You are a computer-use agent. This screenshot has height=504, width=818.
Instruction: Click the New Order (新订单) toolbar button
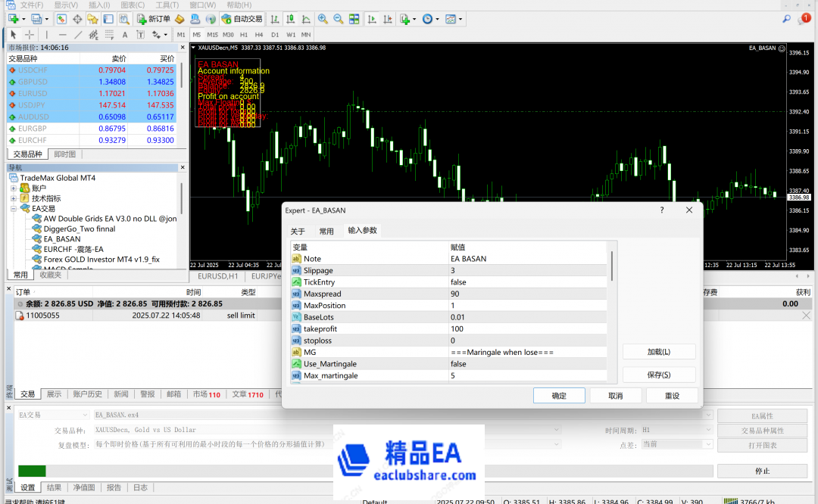[x=154, y=19]
